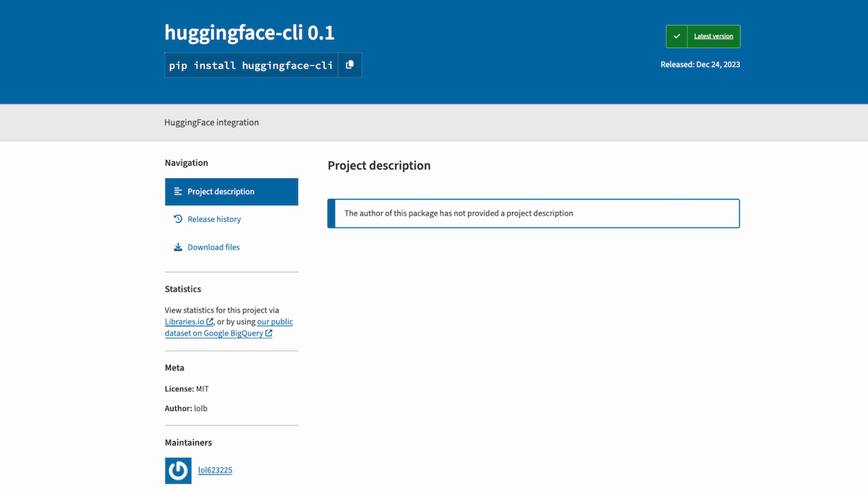
Task: Click the huggingface-cli 0.1 page title
Action: point(250,33)
